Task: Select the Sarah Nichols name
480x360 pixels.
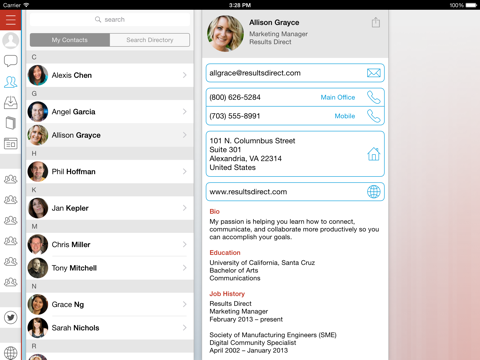Action: (75, 328)
